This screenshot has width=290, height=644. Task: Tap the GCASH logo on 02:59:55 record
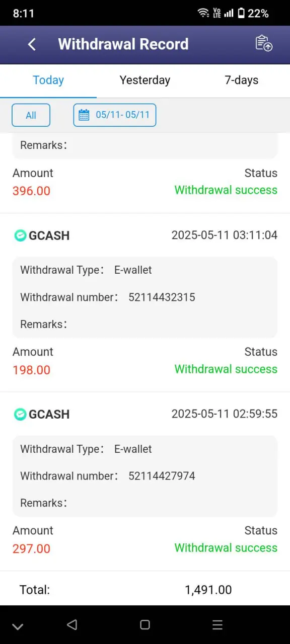tap(20, 414)
